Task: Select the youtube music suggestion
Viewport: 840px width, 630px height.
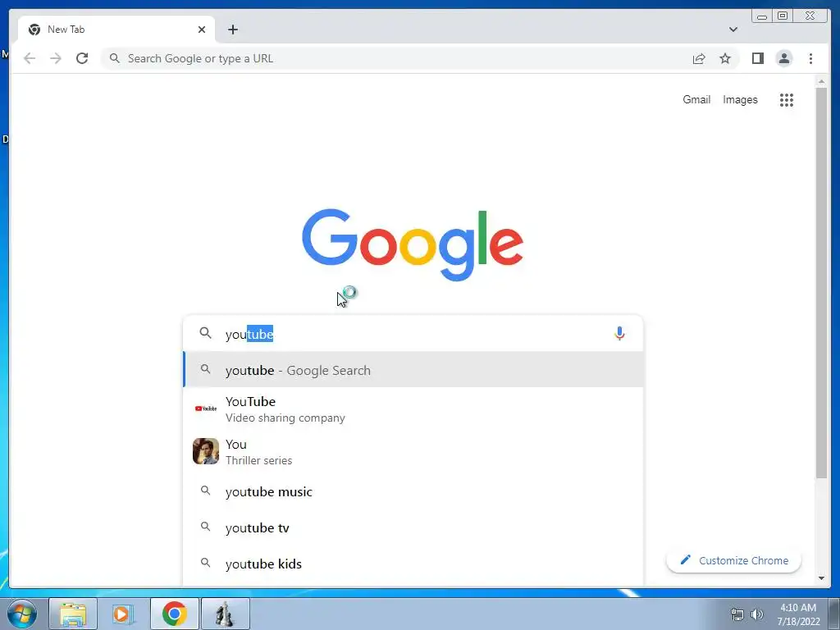Action: 413,491
